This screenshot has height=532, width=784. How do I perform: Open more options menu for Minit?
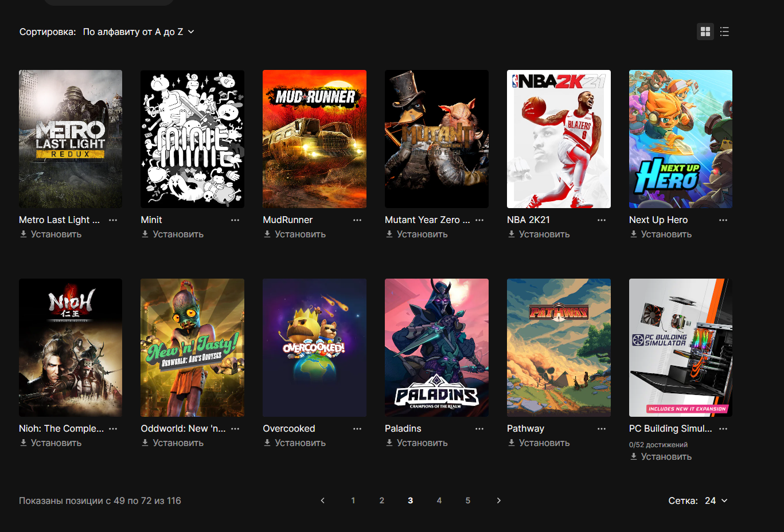point(235,220)
